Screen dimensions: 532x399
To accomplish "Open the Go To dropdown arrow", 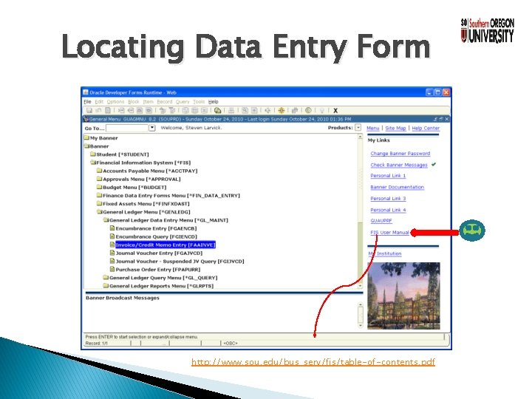I will coord(152,128).
